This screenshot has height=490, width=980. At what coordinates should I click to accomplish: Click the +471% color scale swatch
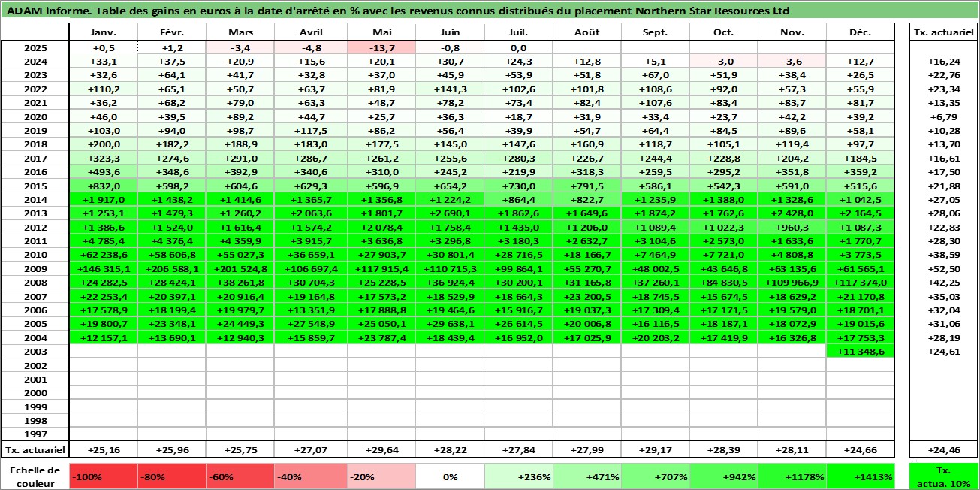586,476
